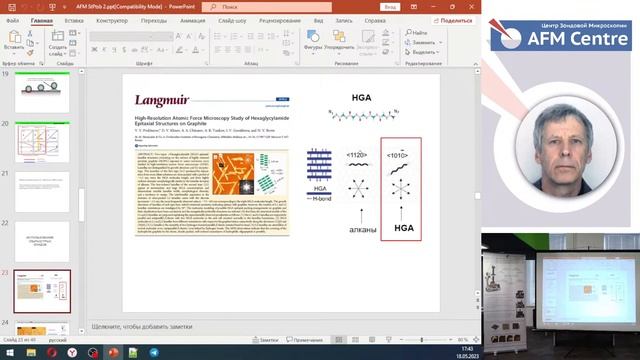Collapse the ribbon with the chevron
This screenshot has width=640, height=360.
point(476,64)
